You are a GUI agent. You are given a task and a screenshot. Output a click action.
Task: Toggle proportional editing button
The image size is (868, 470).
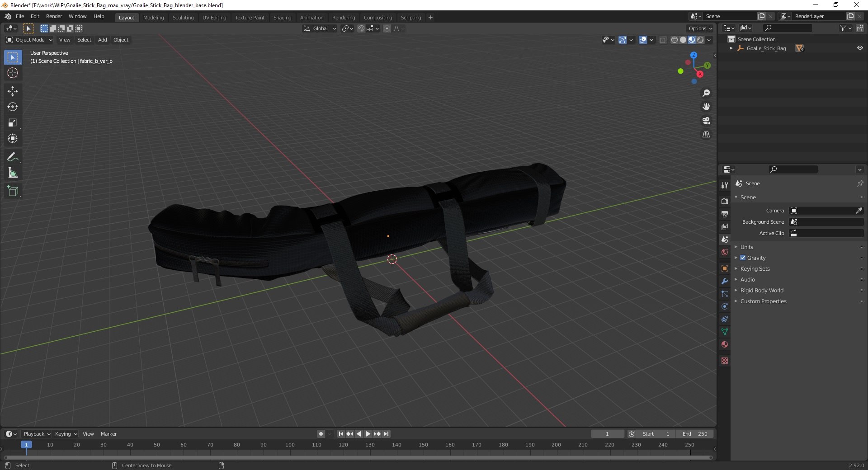(387, 28)
